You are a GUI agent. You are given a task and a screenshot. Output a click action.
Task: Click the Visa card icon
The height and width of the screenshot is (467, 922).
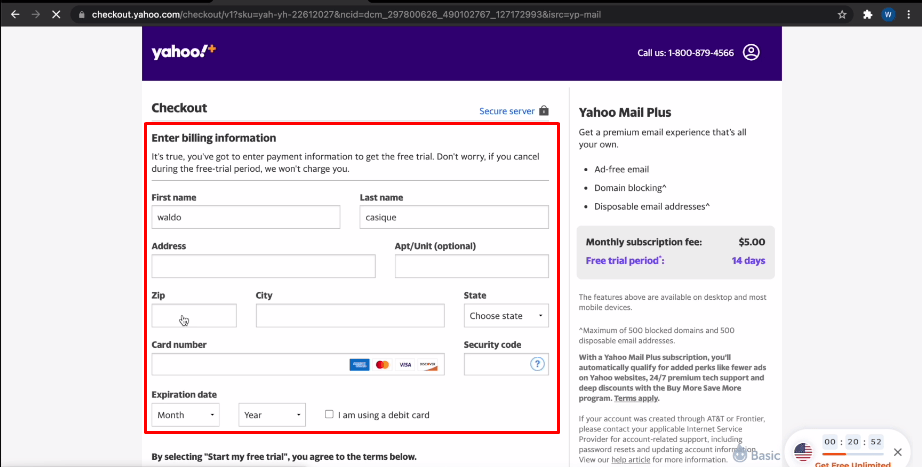pyautogui.click(x=405, y=365)
